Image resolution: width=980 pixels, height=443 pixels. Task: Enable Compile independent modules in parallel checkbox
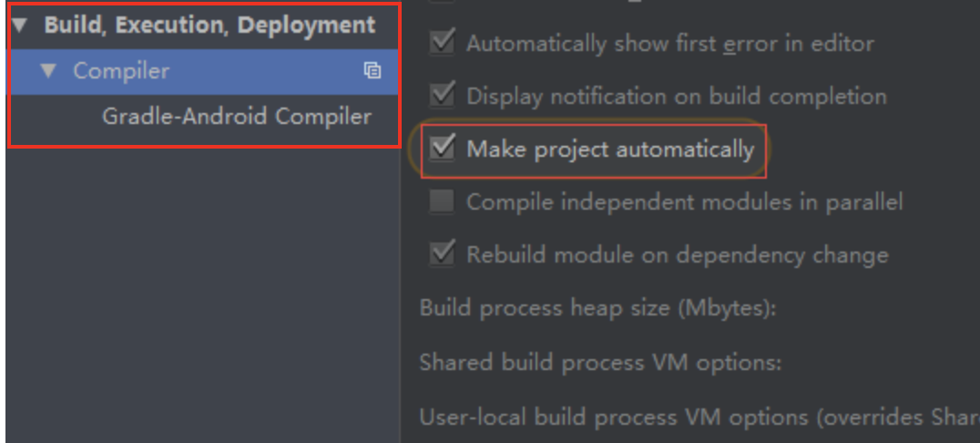point(443,202)
